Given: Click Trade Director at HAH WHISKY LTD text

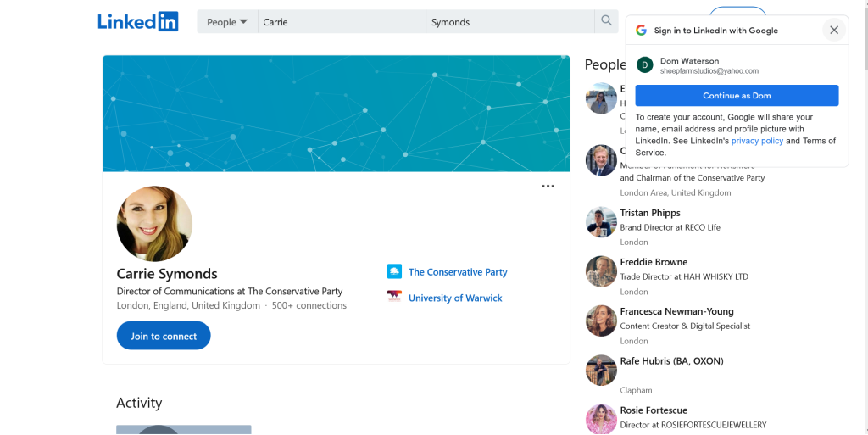Looking at the screenshot, I should 684,276.
